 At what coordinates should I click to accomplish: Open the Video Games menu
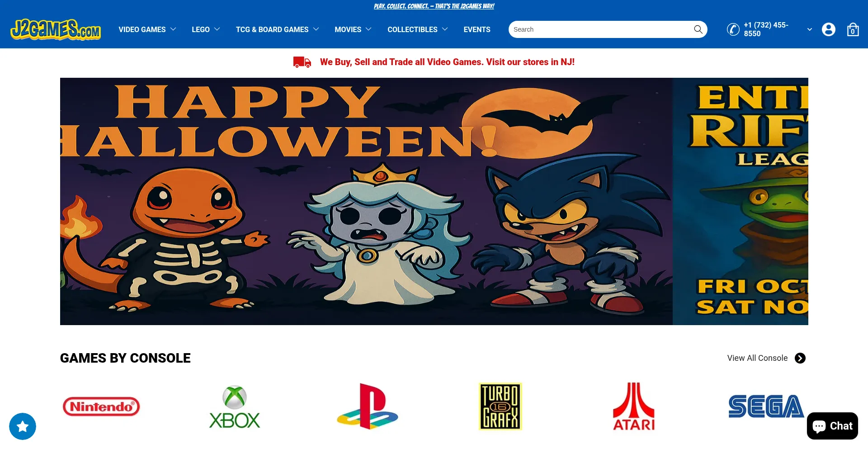142,29
